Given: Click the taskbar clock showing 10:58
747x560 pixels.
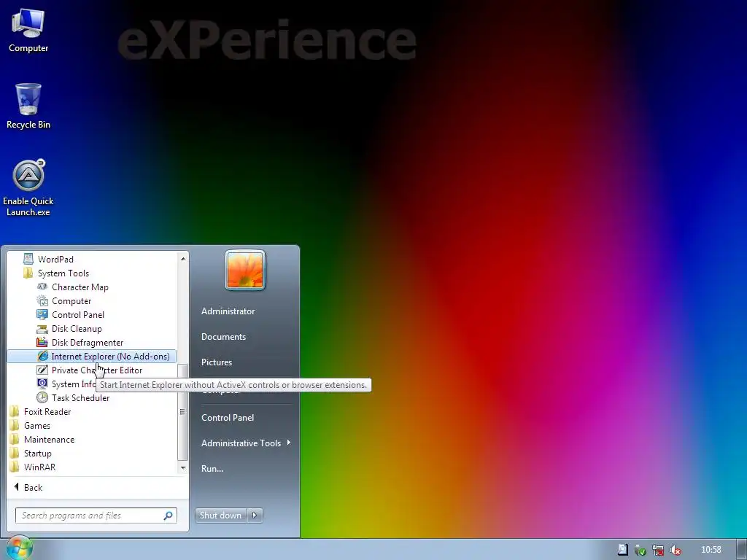Looking at the screenshot, I should click(711, 550).
